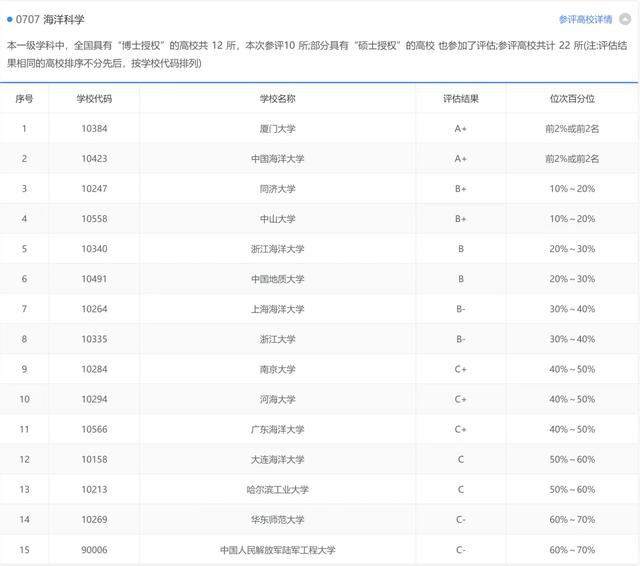Click the B result for 中国地质大学
Viewport: 640px width, 566px height.
pos(461,279)
